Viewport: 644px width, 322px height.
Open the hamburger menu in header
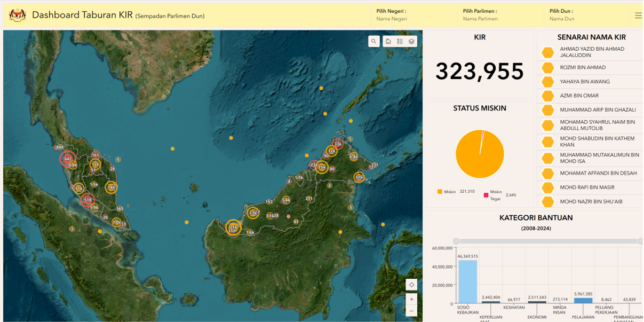point(638,15)
